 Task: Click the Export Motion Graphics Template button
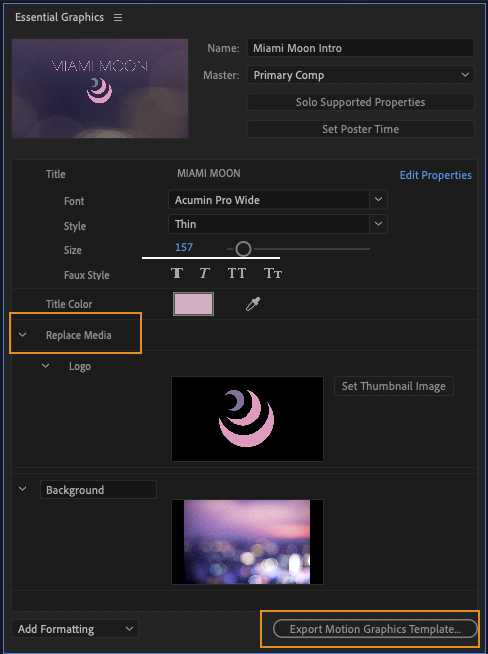375,629
